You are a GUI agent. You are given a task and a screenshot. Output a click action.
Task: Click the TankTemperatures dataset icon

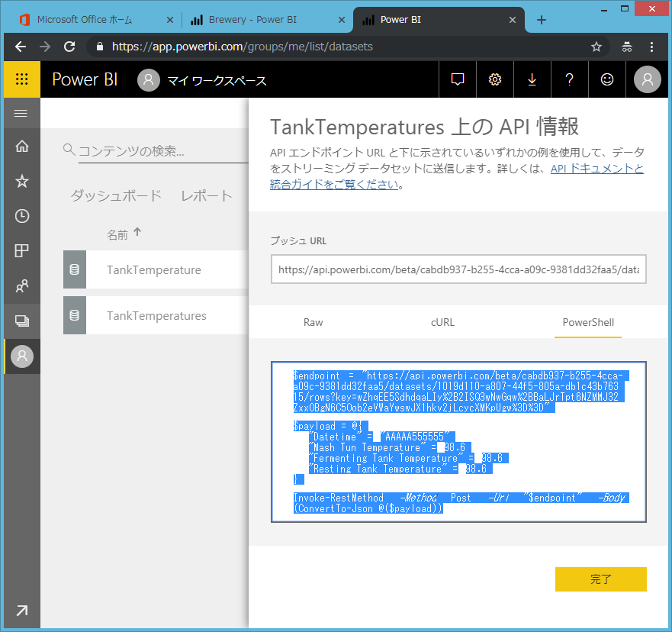(75, 315)
